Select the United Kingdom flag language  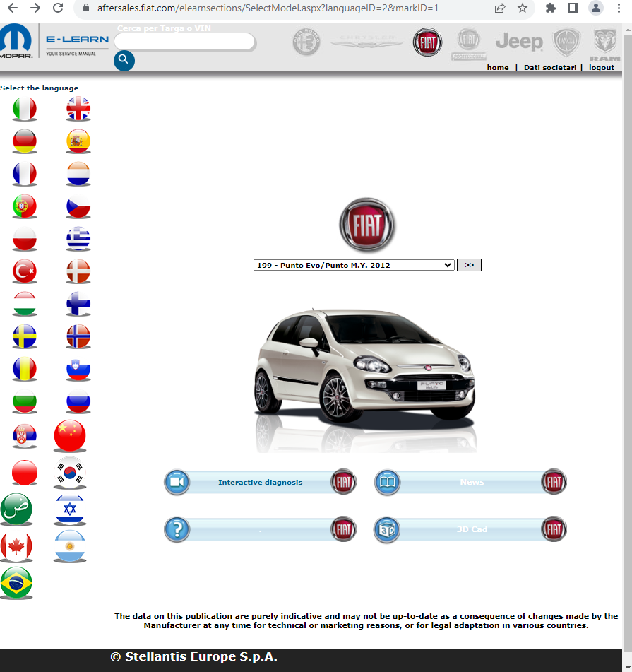78,109
